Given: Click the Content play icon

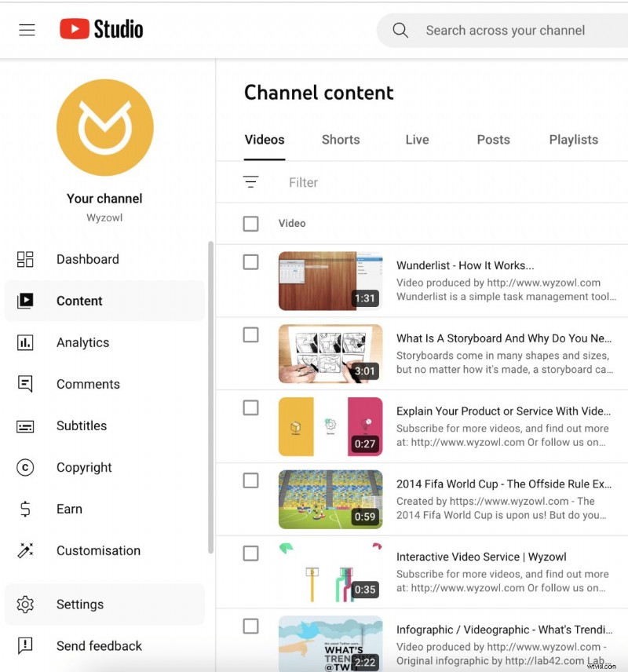Looking at the screenshot, I should 25,301.
